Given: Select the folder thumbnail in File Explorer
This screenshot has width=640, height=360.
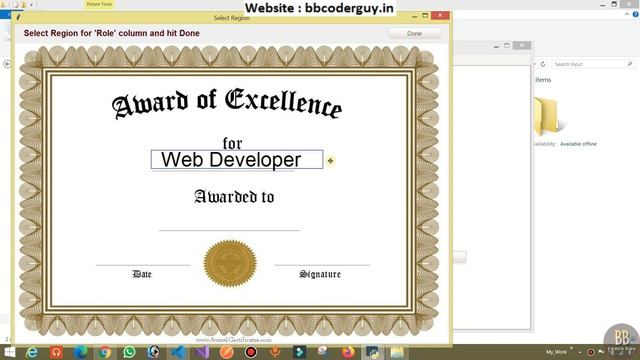Looking at the screenshot, I should coord(549,116).
